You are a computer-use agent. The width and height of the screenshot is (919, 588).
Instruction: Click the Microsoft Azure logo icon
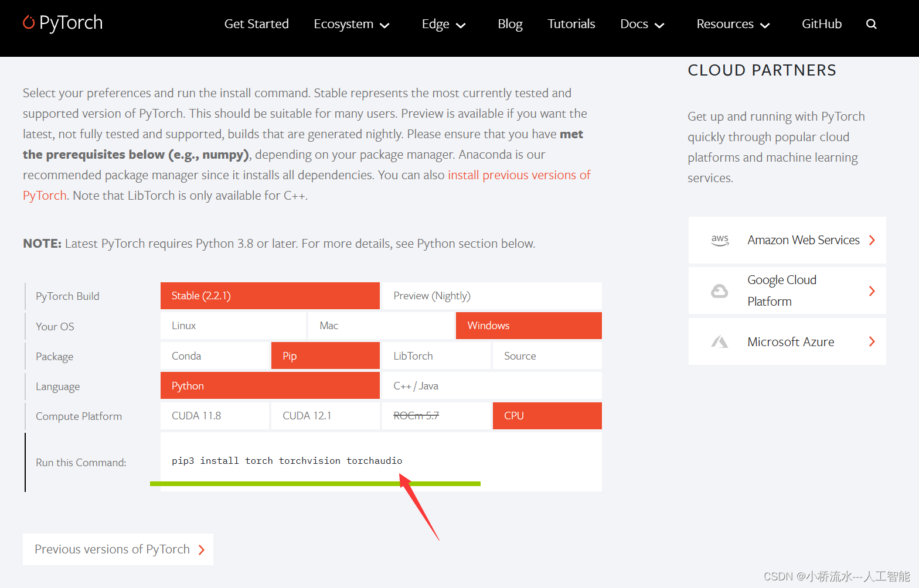720,341
